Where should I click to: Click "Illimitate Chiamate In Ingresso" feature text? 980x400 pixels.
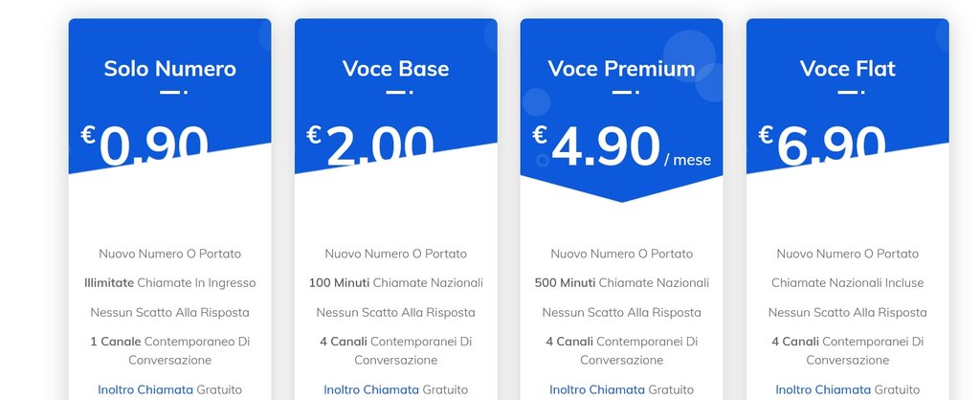click(x=169, y=283)
